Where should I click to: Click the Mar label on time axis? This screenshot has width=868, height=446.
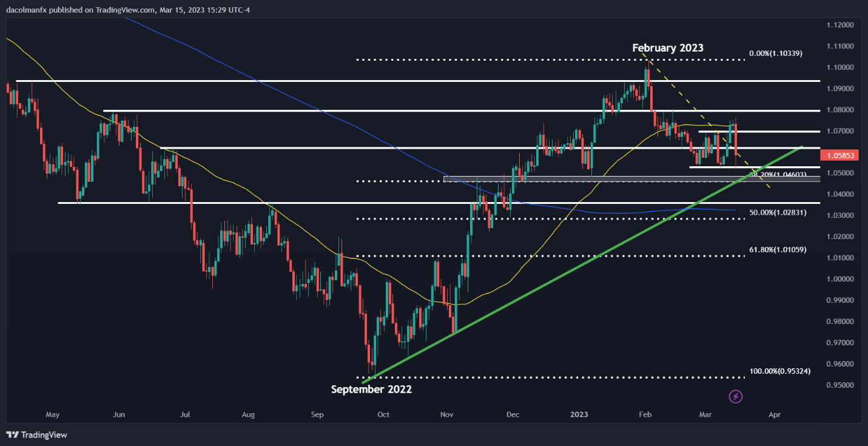point(705,415)
